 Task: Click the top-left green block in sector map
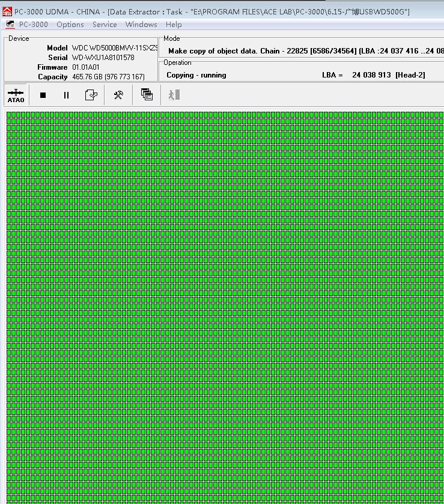click(x=9, y=115)
